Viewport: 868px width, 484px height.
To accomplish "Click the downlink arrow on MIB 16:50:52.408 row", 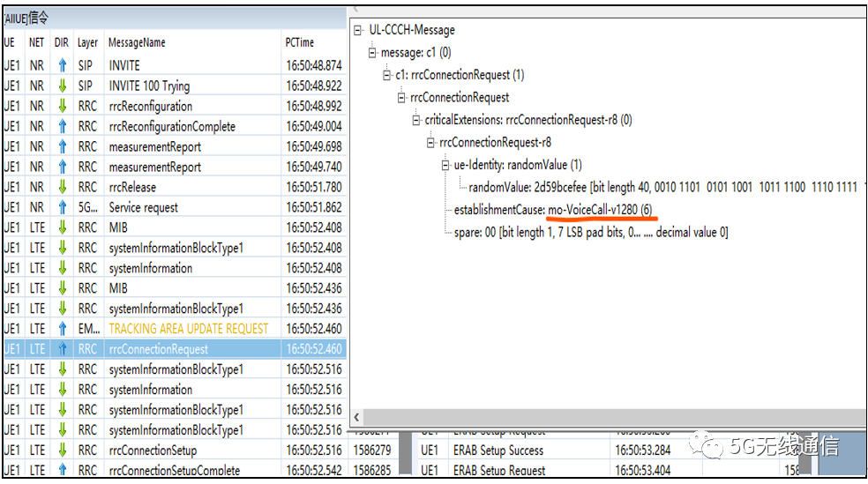I will click(x=63, y=227).
